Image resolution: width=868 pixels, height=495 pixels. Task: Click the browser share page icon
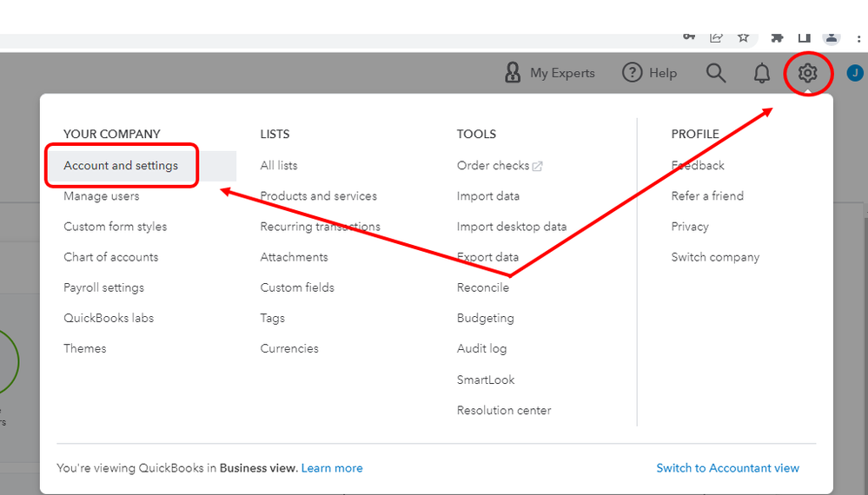click(716, 37)
